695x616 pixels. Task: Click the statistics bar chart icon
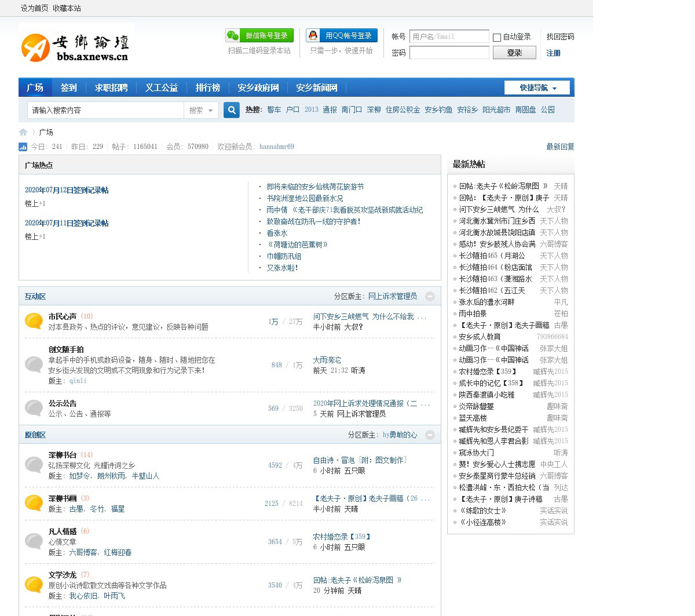click(x=23, y=147)
